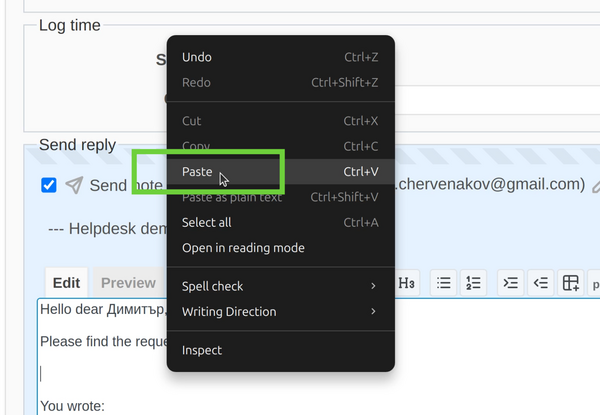Click the paper plane send icon
Viewport: 600px width, 415px height.
click(x=74, y=185)
